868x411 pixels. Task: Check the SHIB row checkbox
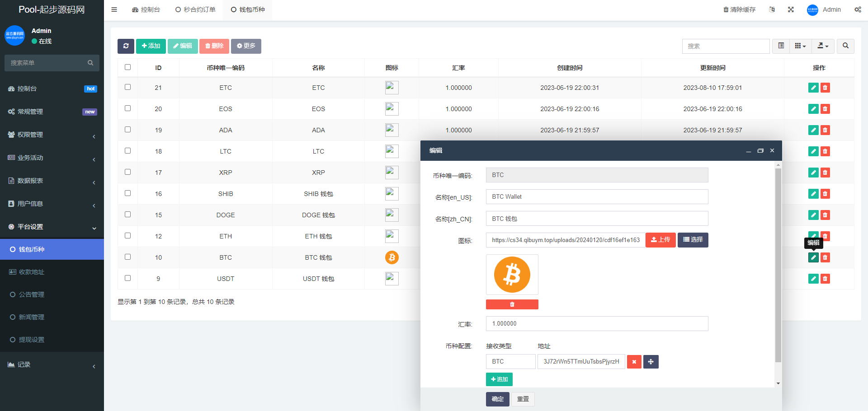click(x=127, y=193)
